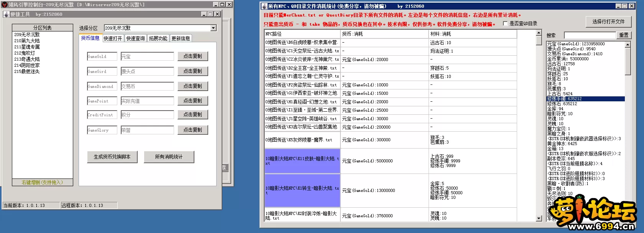
Task: Click up arrow of totals list scrollbar
Action: coord(628,45)
